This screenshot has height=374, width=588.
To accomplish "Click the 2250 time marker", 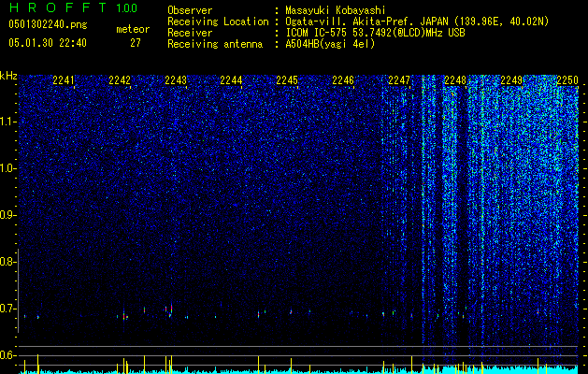I will (x=567, y=80).
